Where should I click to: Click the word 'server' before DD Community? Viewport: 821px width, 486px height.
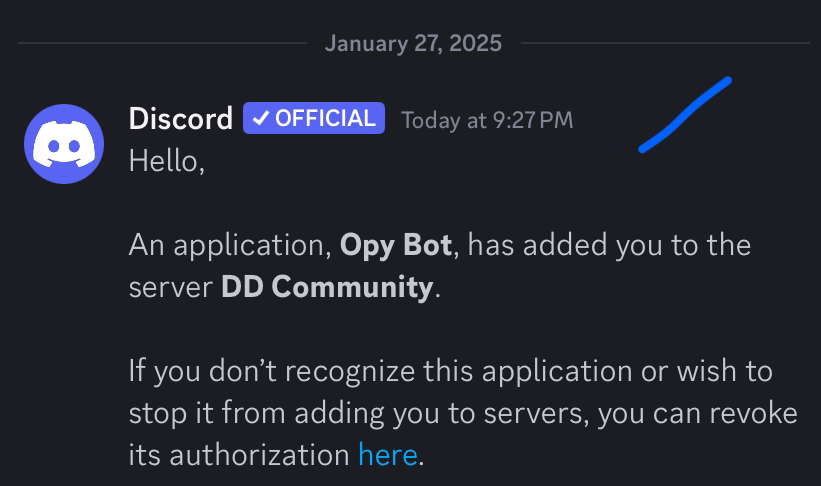pos(171,288)
